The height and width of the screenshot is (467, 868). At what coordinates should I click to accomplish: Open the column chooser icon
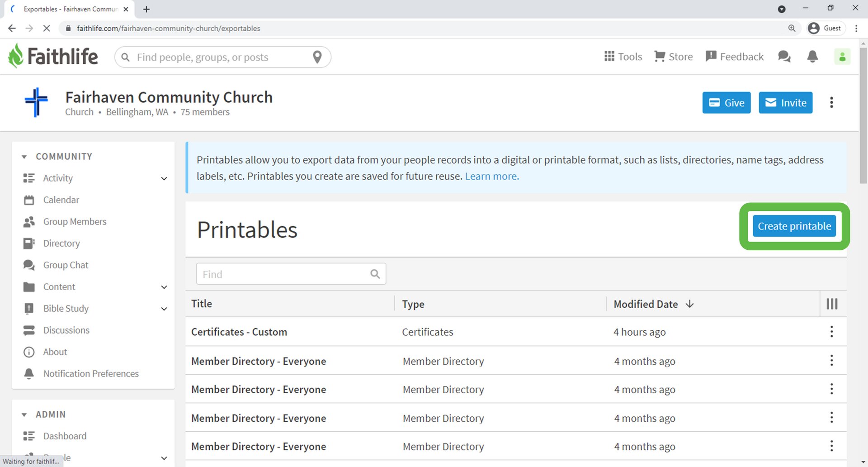tap(832, 304)
